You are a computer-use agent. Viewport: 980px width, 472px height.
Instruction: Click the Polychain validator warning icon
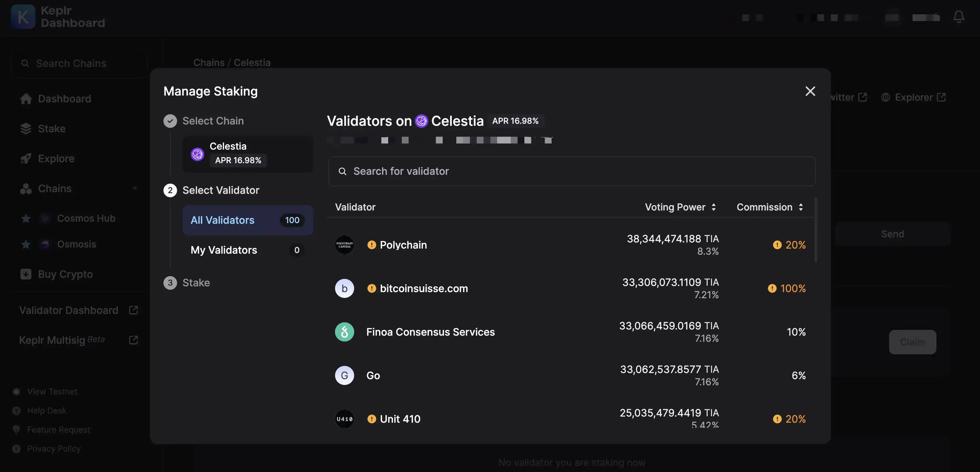pyautogui.click(x=370, y=244)
